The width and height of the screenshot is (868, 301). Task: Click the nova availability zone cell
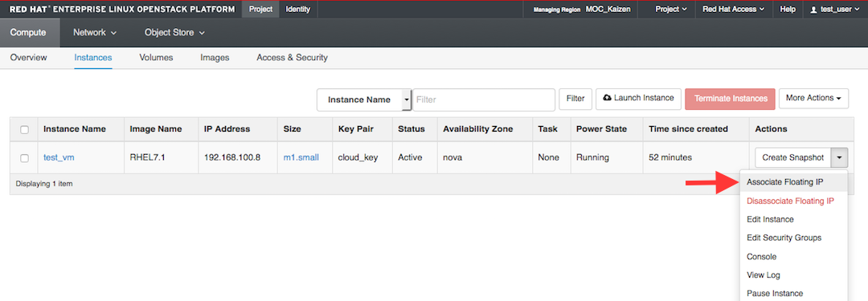452,157
